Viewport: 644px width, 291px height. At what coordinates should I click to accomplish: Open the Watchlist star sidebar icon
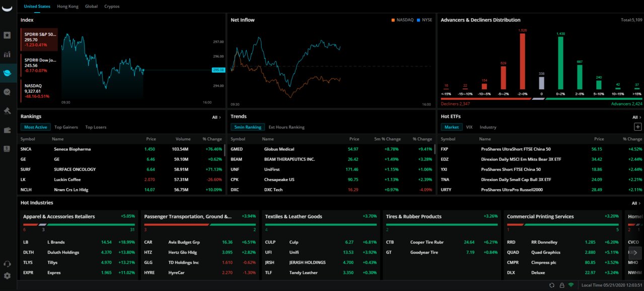point(7,35)
